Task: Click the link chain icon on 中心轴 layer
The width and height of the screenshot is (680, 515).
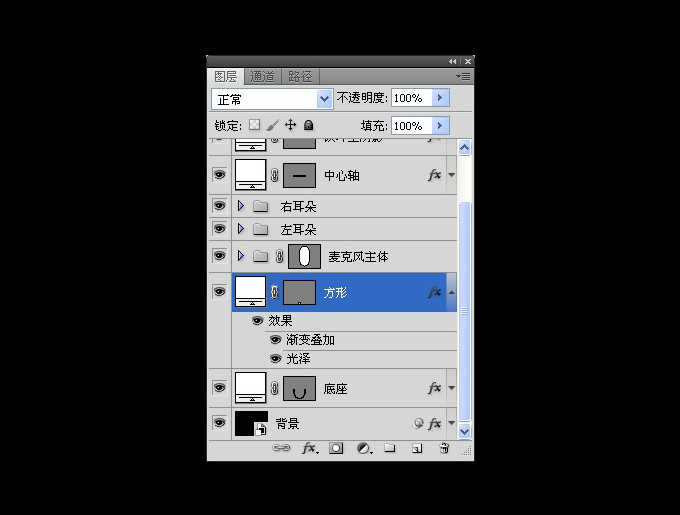Action: tap(275, 175)
